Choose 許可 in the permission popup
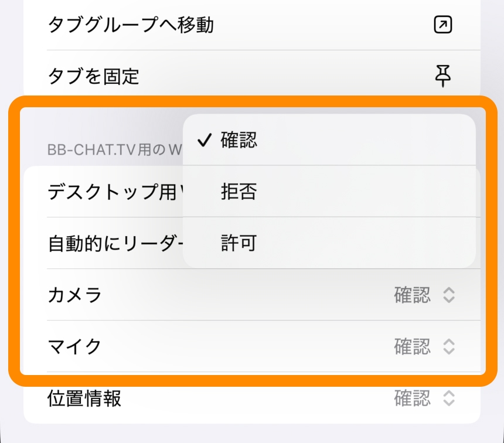 click(239, 243)
